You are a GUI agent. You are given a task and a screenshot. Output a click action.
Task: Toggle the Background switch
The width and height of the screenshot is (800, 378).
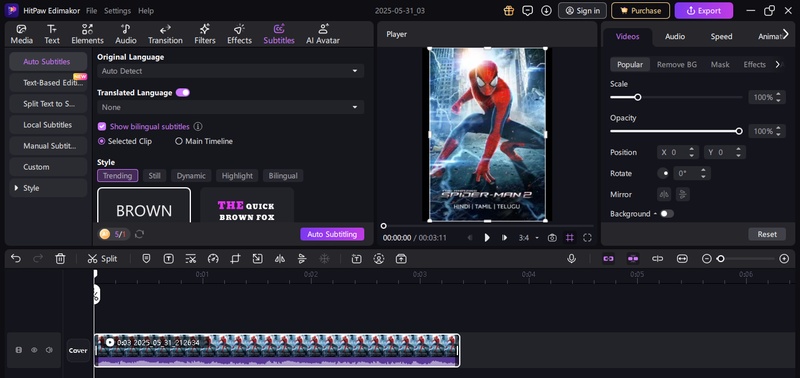point(667,214)
